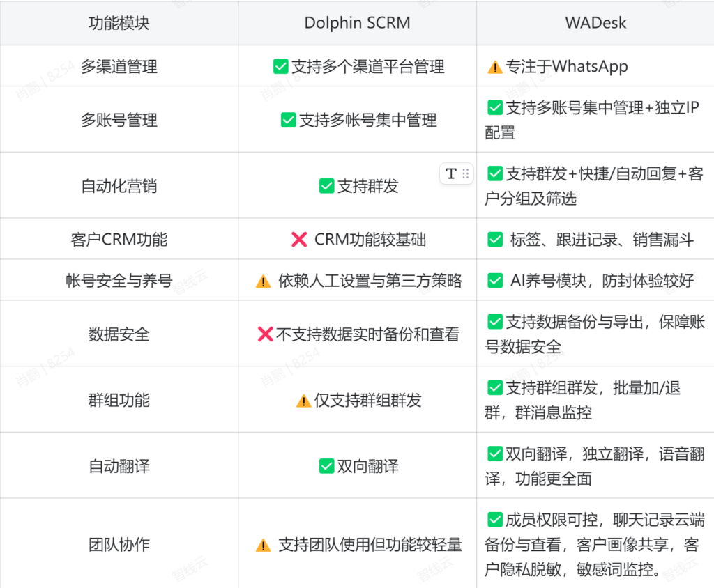This screenshot has height=588, width=714.
Task: Click the green check before 标签、跟进记录
Action: 495,240
